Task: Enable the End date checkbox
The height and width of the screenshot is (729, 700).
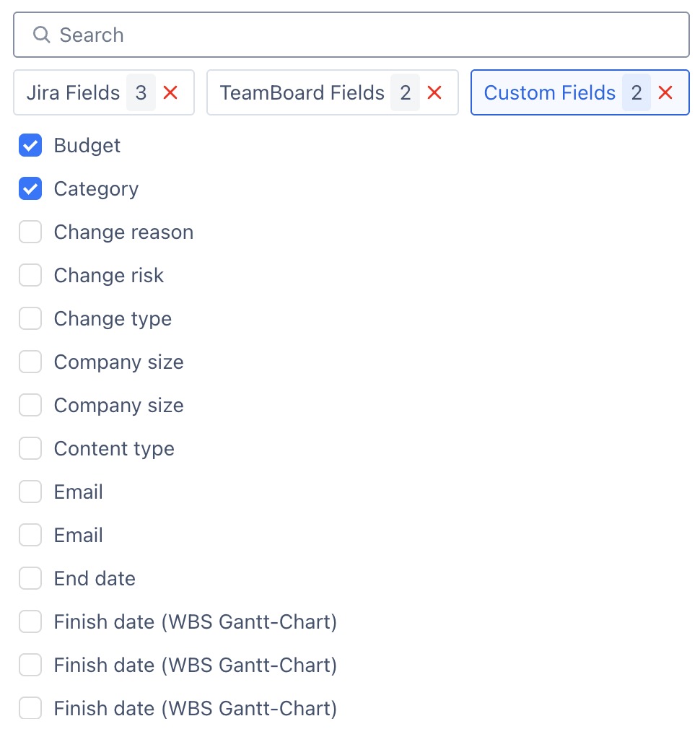Action: pos(30,578)
